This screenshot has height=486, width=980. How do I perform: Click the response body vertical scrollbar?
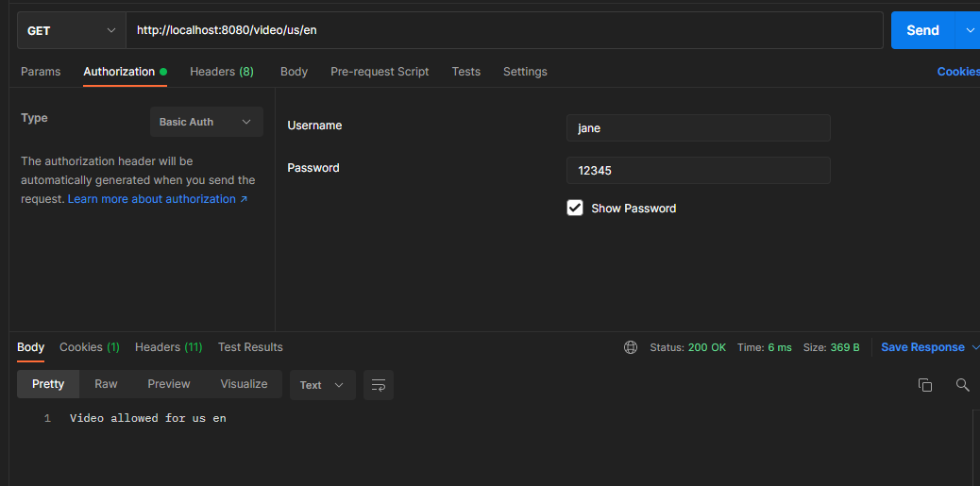976,447
